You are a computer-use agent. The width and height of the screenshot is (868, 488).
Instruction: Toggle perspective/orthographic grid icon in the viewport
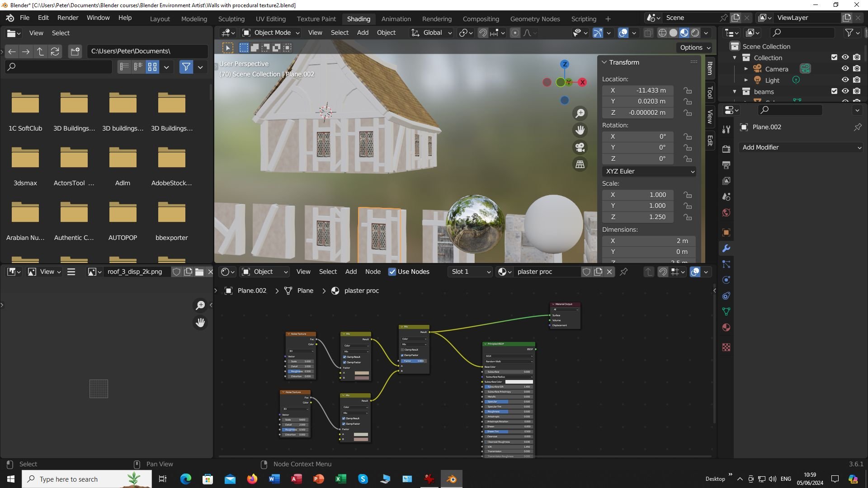[x=580, y=164]
